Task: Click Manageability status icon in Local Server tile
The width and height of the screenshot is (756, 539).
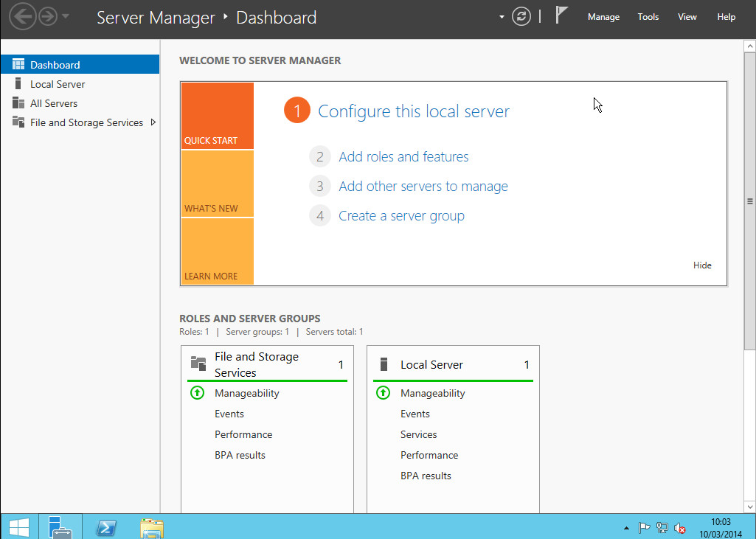Action: [384, 393]
